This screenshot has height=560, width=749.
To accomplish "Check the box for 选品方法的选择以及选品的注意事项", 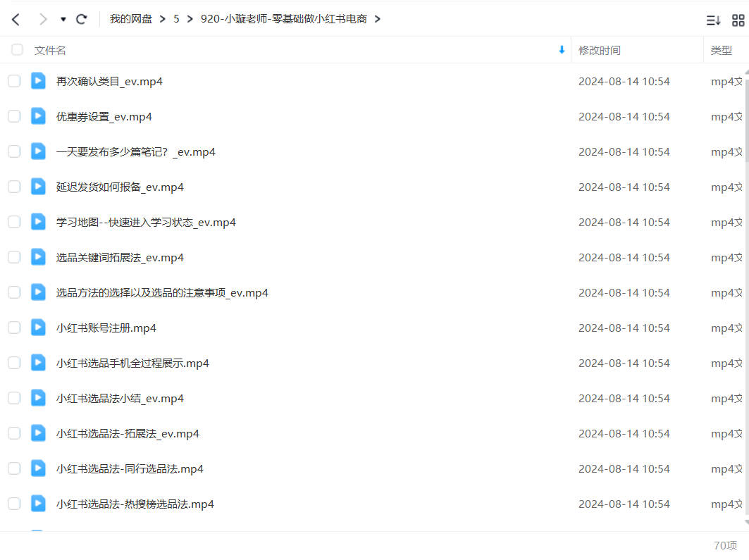I will coord(14,292).
